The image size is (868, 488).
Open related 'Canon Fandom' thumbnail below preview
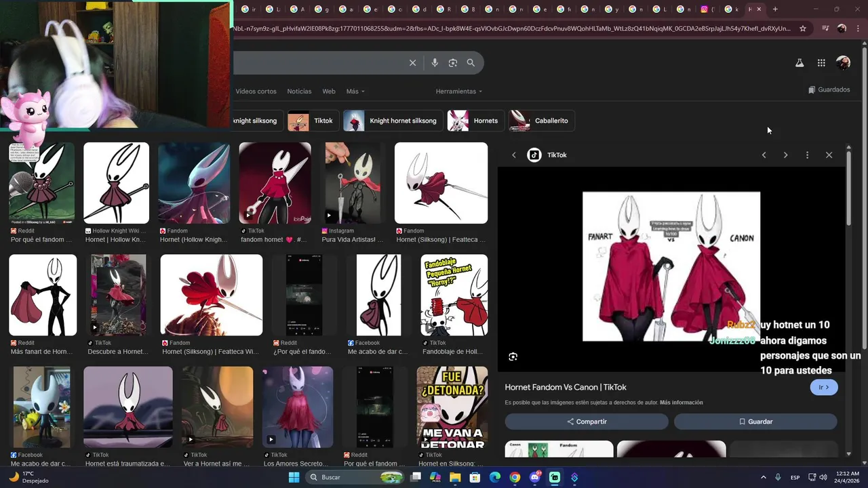[559, 449]
